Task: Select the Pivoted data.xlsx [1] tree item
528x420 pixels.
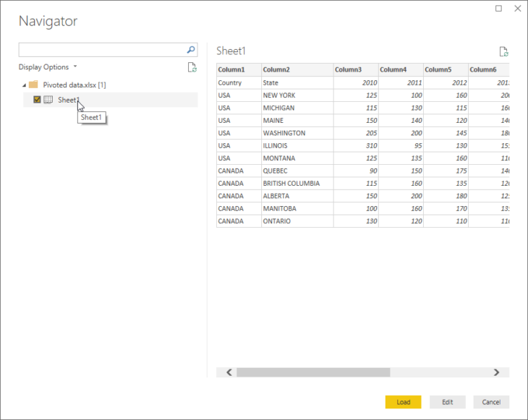Action: (74, 85)
